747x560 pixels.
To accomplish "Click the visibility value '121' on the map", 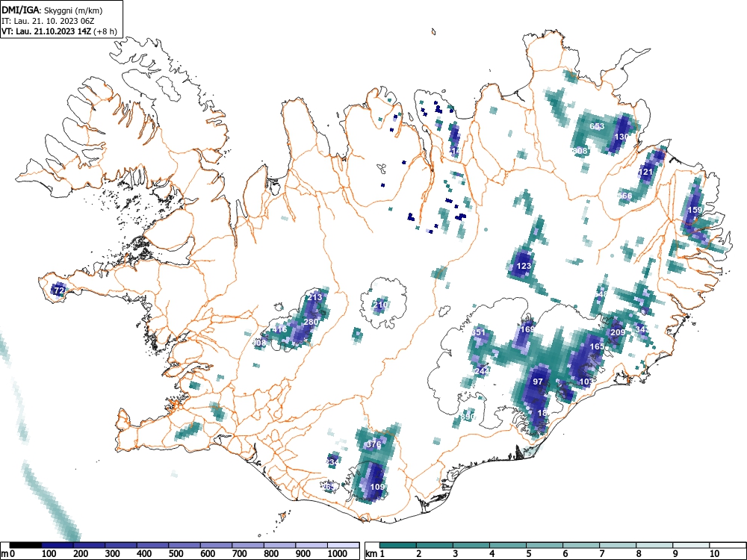I will tap(645, 172).
